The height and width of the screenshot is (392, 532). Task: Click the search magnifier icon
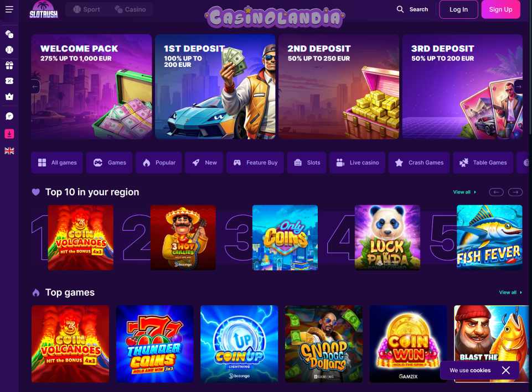[x=400, y=9]
